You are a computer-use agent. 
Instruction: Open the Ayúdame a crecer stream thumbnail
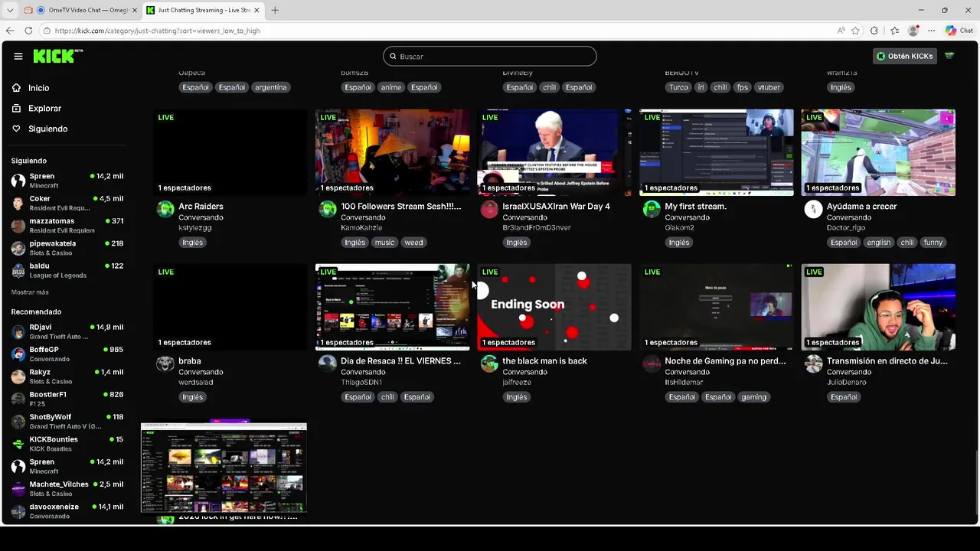[x=878, y=152]
